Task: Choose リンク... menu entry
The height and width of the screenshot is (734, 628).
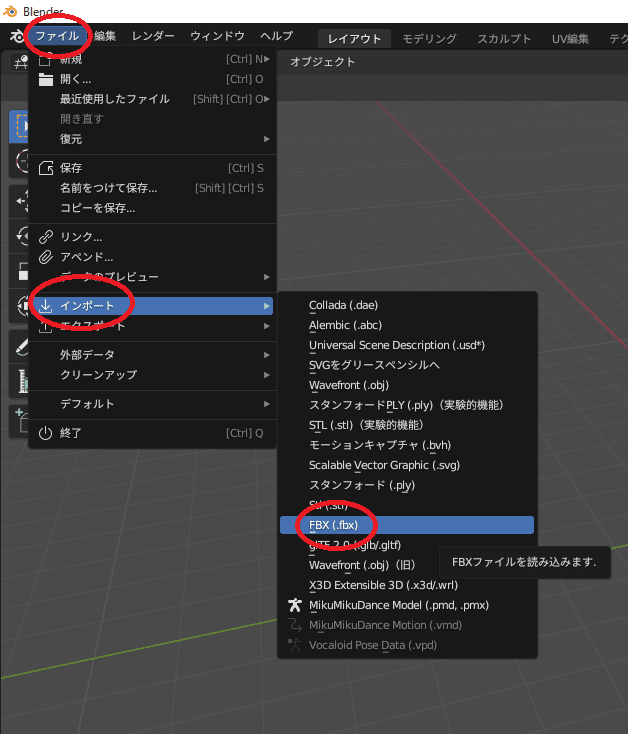Action: click(153, 237)
